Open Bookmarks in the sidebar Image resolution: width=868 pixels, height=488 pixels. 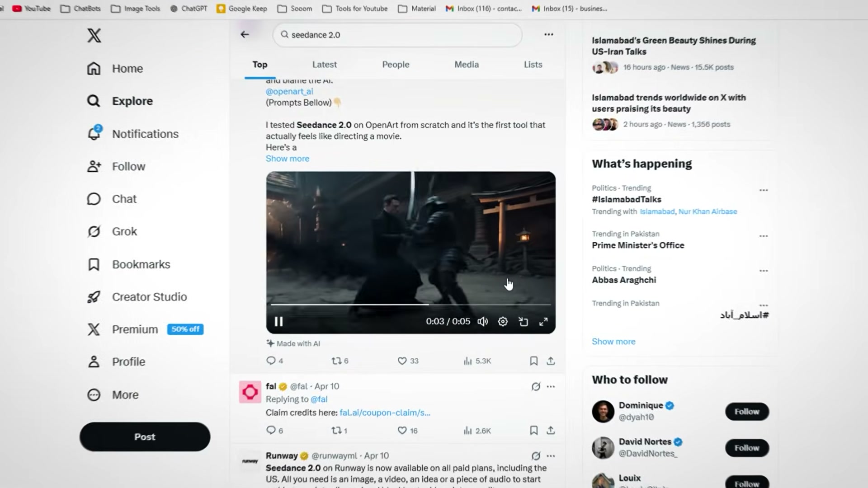[128, 264]
